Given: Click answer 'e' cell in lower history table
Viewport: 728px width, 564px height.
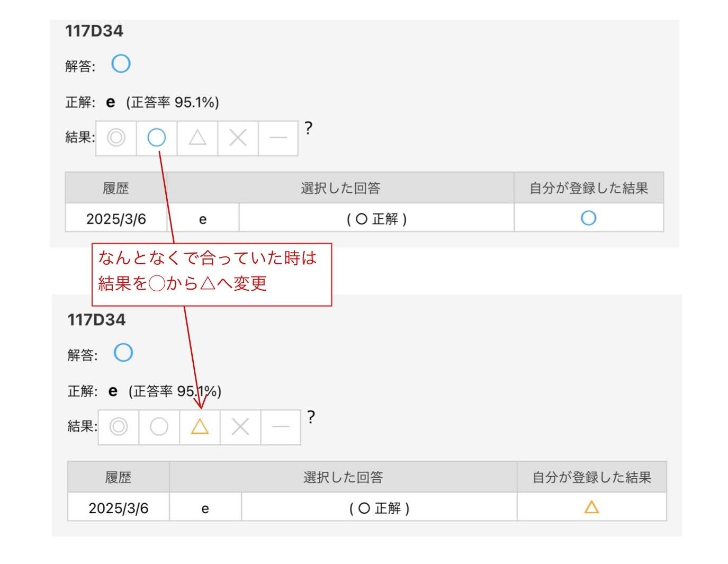Looking at the screenshot, I should tap(205, 508).
